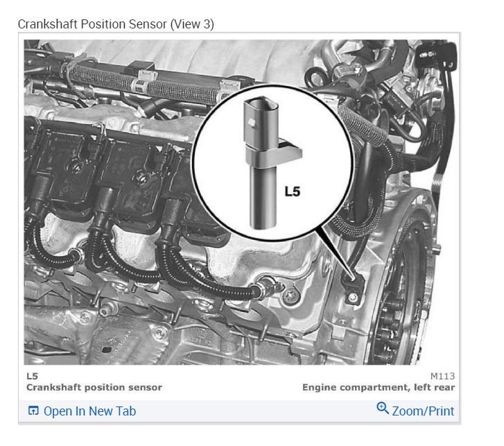This screenshot has width=504, height=446.
Task: Click the exhaust manifold area at bottom left
Action: pyautogui.click(x=96, y=334)
